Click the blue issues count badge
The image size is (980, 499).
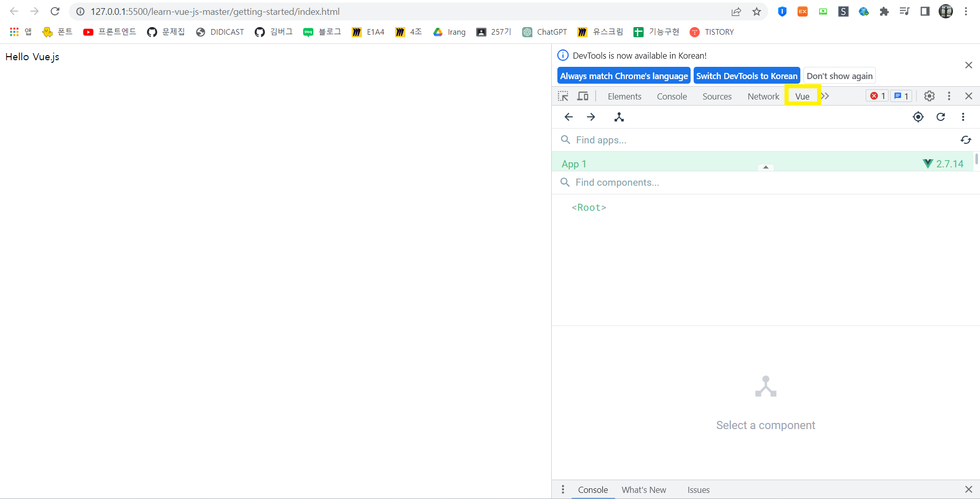[901, 96]
